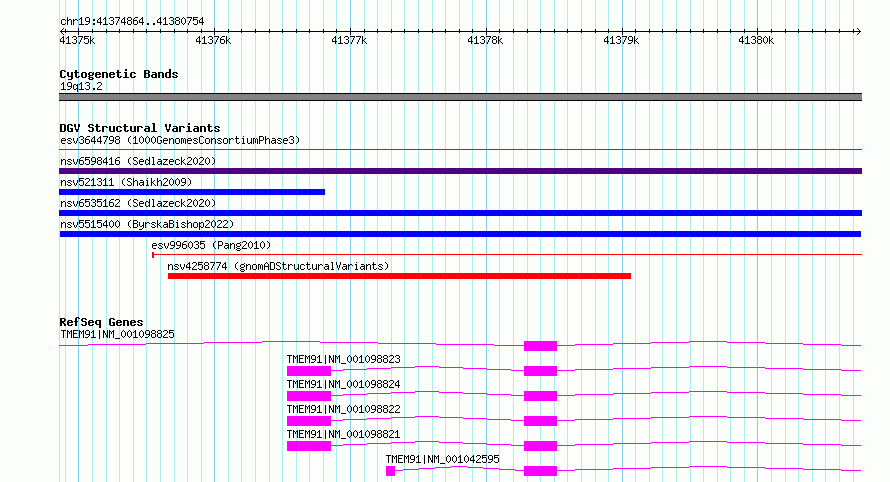This screenshot has width=890, height=482.
Task: Click nsv6535162 (Sedlazeck2020) label
Action: (x=138, y=203)
